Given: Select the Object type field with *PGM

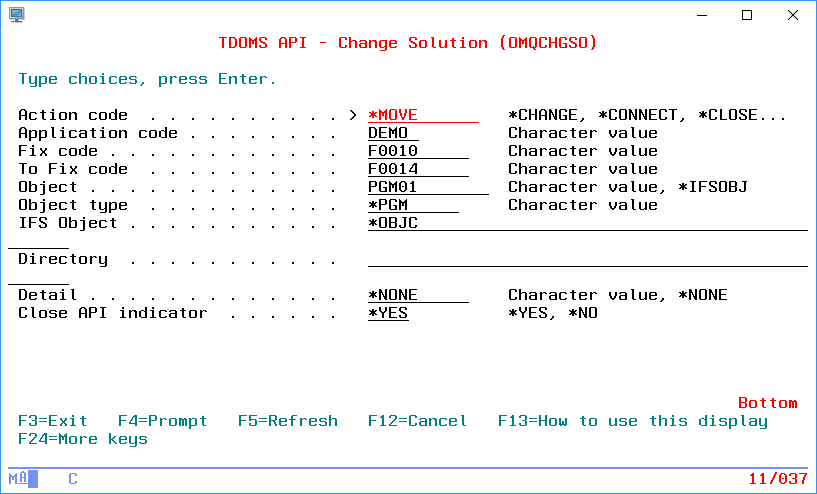Looking at the screenshot, I should click(x=412, y=205).
